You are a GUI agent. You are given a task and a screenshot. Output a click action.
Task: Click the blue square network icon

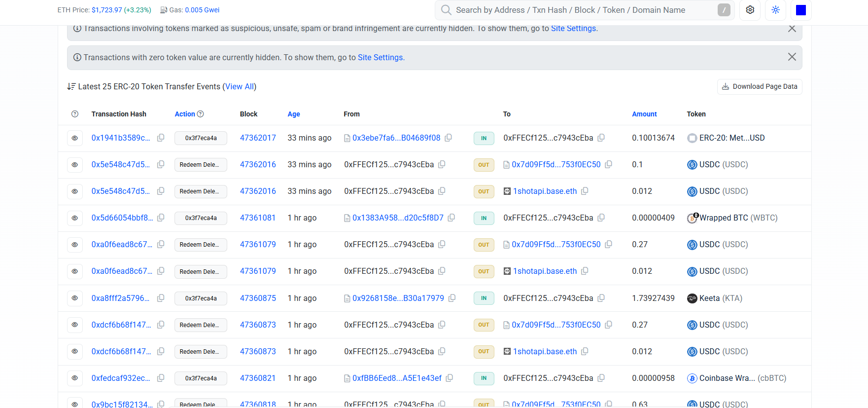tap(801, 10)
